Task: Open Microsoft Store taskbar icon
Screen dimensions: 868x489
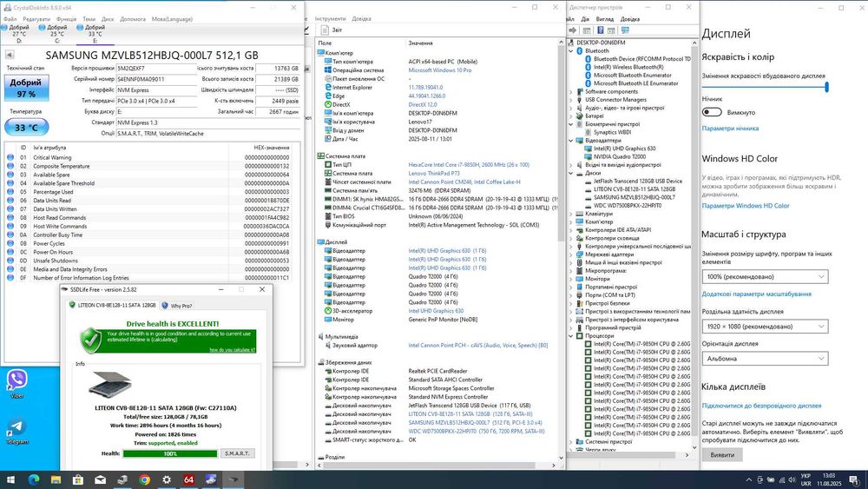Action: click(x=78, y=479)
